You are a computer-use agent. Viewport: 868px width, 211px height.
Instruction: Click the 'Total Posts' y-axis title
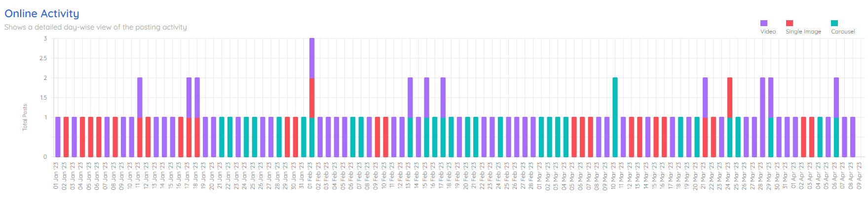[25, 117]
